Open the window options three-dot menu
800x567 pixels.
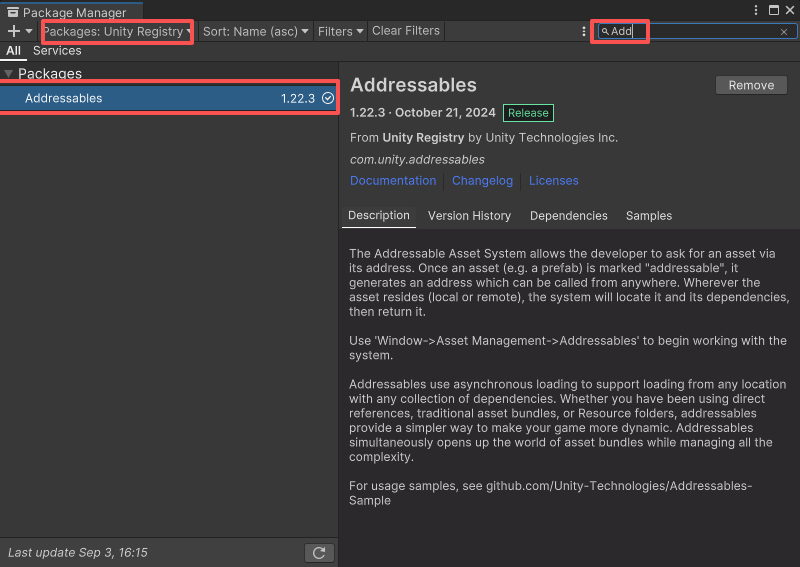tap(756, 10)
